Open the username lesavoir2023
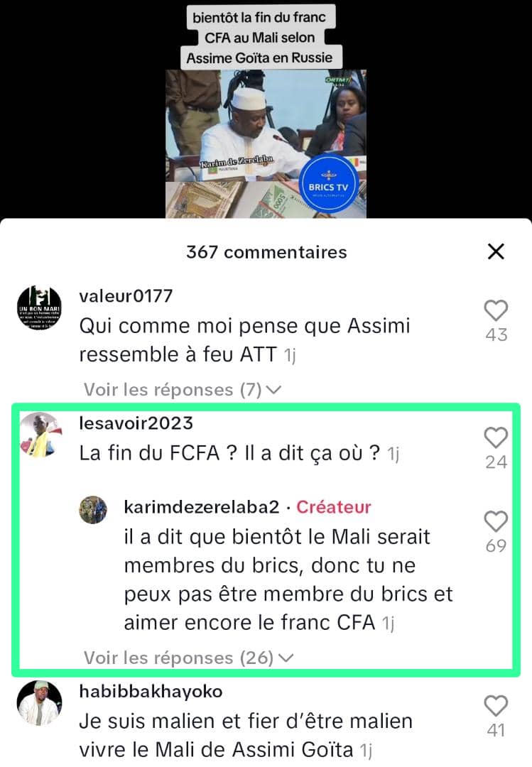This screenshot has height=767, width=532. point(136,423)
